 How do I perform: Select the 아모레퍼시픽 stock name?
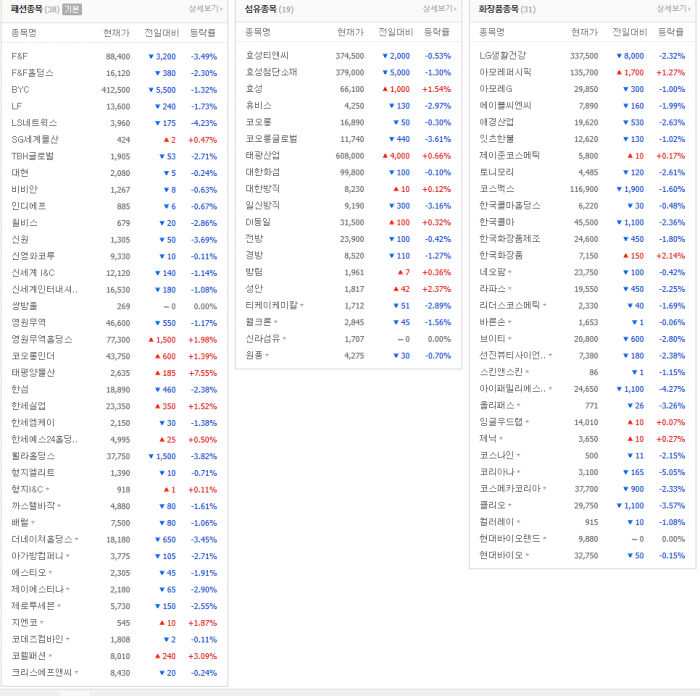[x=505, y=72]
